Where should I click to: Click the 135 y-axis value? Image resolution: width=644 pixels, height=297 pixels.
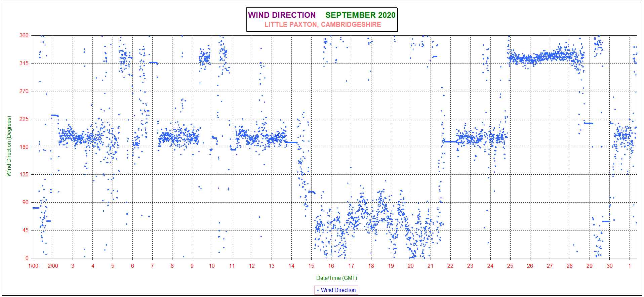click(x=24, y=174)
